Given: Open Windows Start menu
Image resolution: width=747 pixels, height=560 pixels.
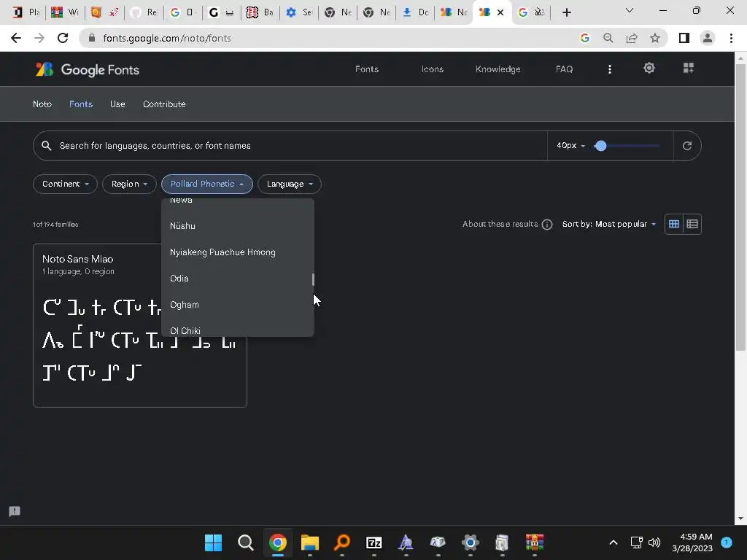Looking at the screenshot, I should coord(213,542).
